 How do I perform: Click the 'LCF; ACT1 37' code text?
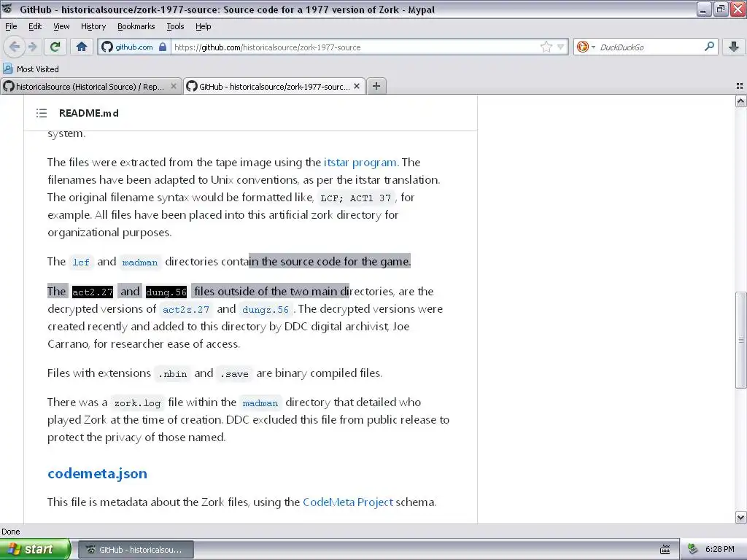coord(356,198)
